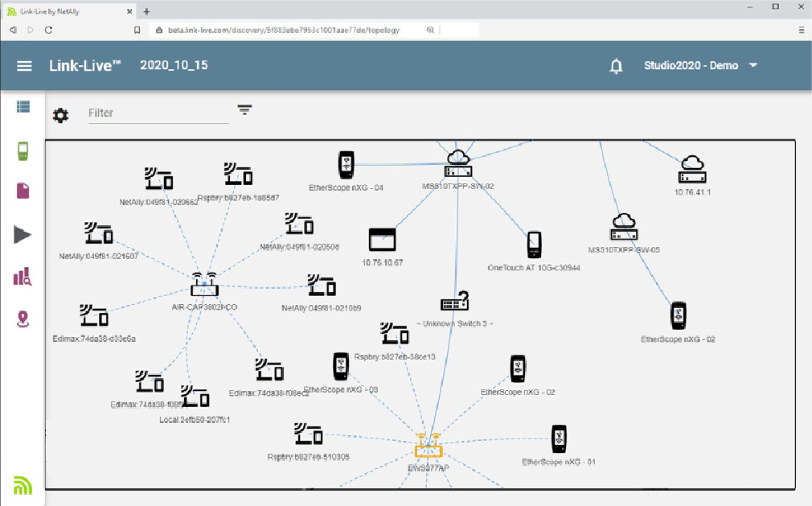Open a new browser tab
Screen dimensions: 812x506
click(146, 11)
